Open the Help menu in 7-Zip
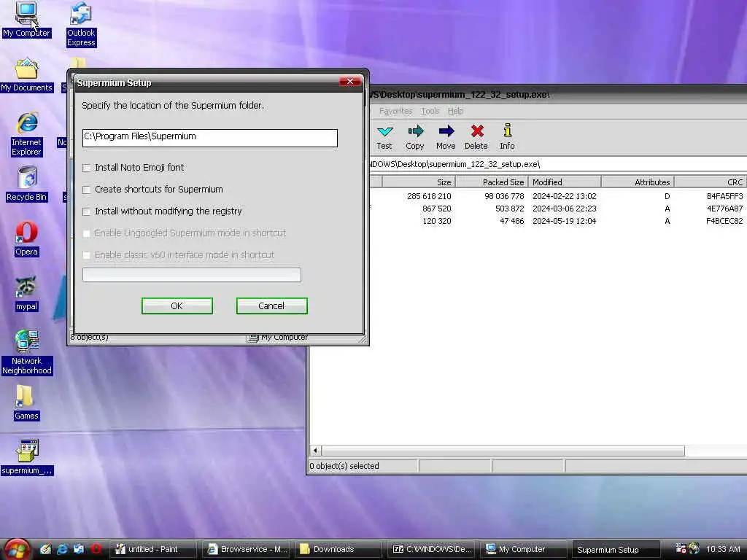The height and width of the screenshot is (560, 747). click(455, 111)
